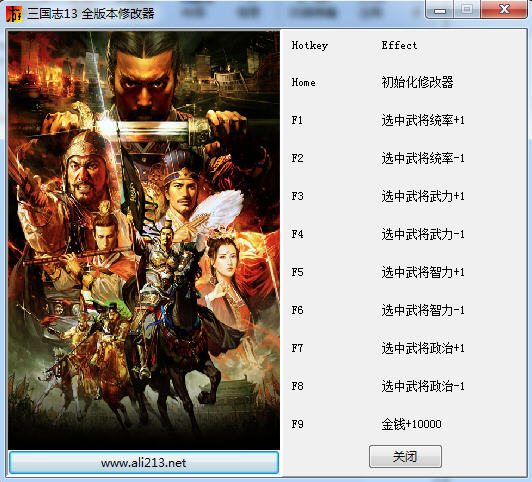Click the F6 hotkey label
This screenshot has height=482, width=532.
click(298, 310)
